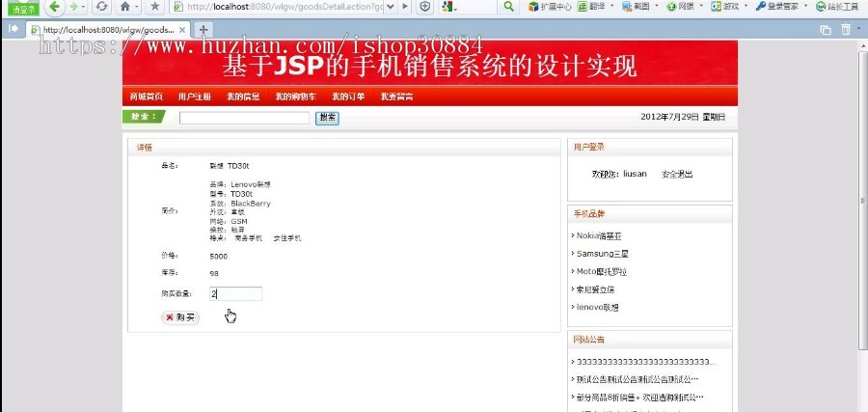The height and width of the screenshot is (412, 868).
Task: Click the 安全退出 logout link
Action: click(677, 174)
